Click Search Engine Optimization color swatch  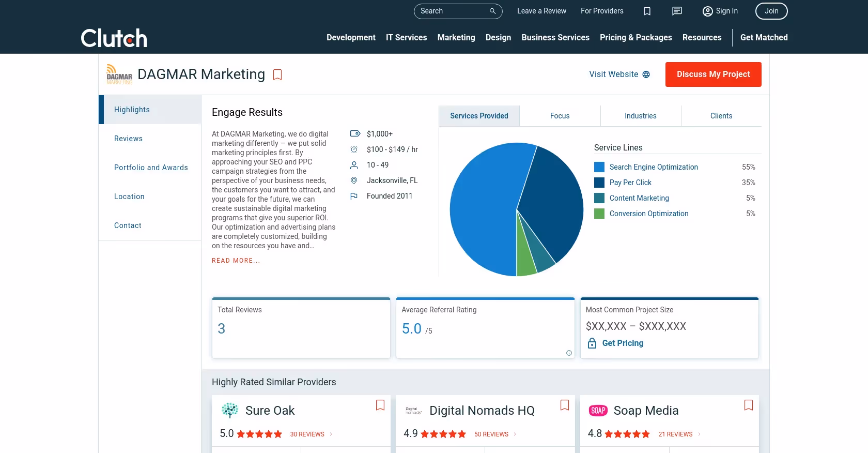[599, 167]
